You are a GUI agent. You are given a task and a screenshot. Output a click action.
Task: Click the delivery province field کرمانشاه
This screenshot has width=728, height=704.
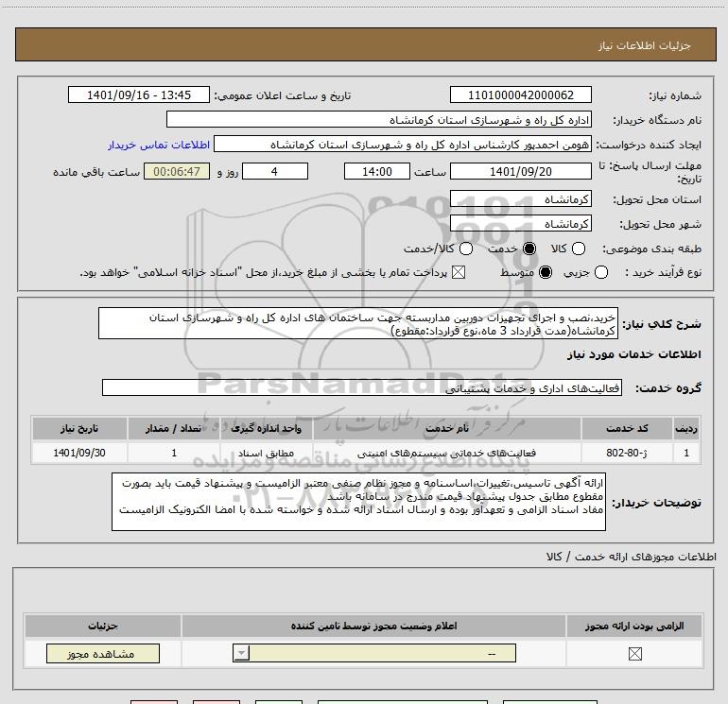[520, 198]
